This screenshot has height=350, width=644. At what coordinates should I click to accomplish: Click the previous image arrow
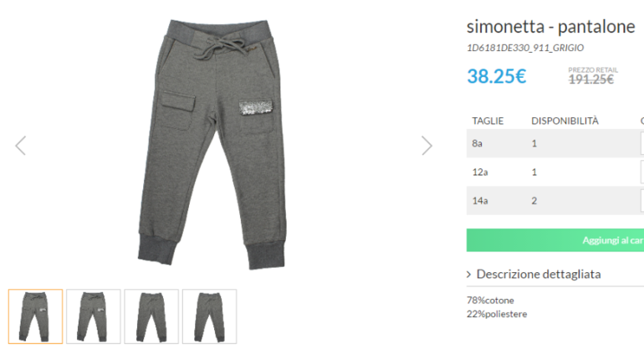(21, 146)
